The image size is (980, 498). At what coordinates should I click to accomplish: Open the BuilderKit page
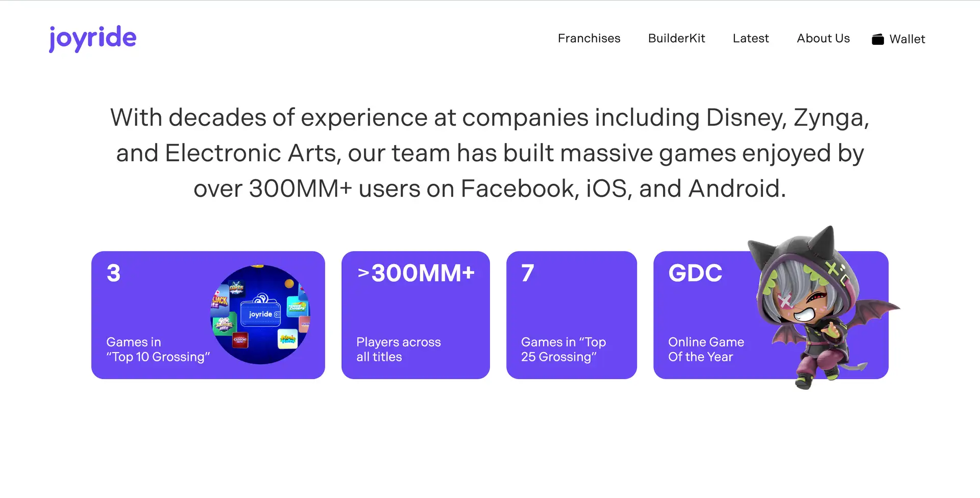[x=676, y=39]
